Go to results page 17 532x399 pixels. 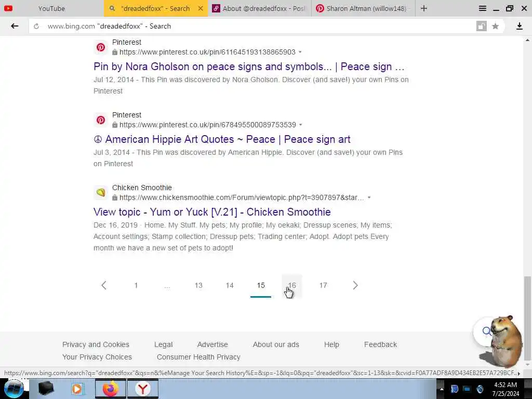(323, 285)
